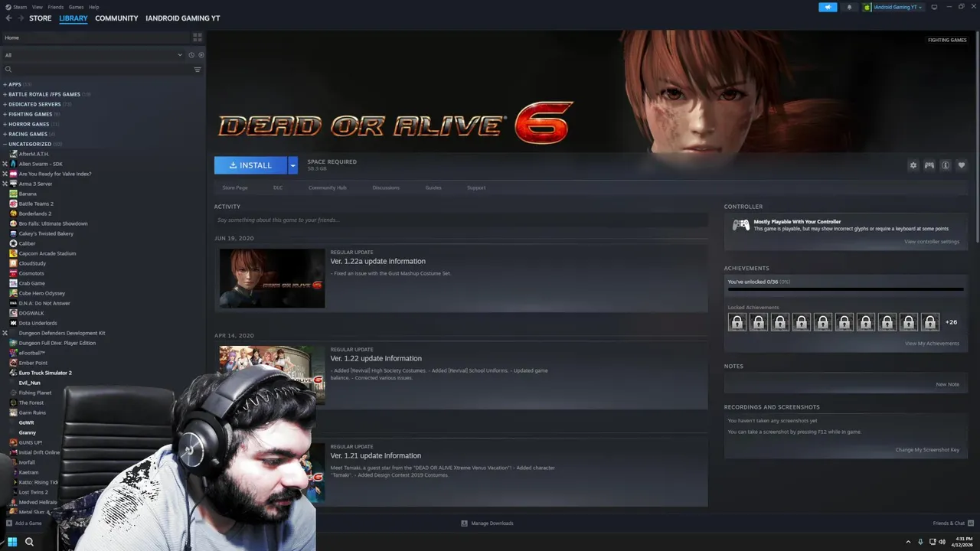Open the Games menu

(x=76, y=7)
